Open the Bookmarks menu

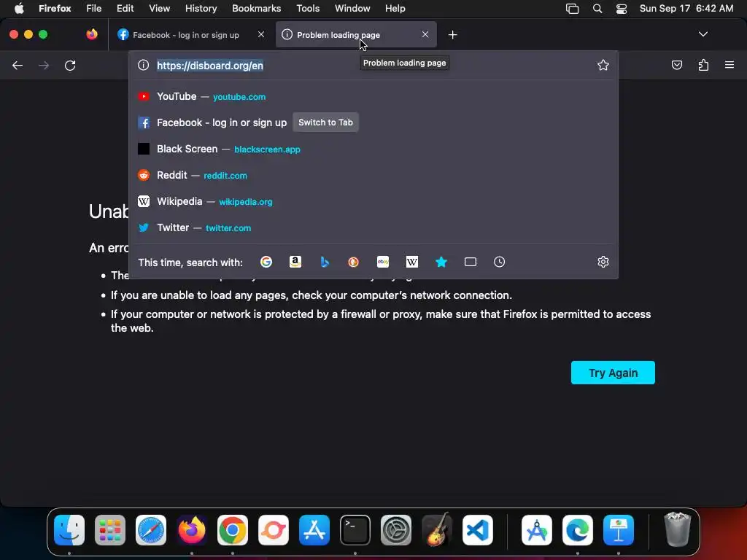pyautogui.click(x=256, y=9)
